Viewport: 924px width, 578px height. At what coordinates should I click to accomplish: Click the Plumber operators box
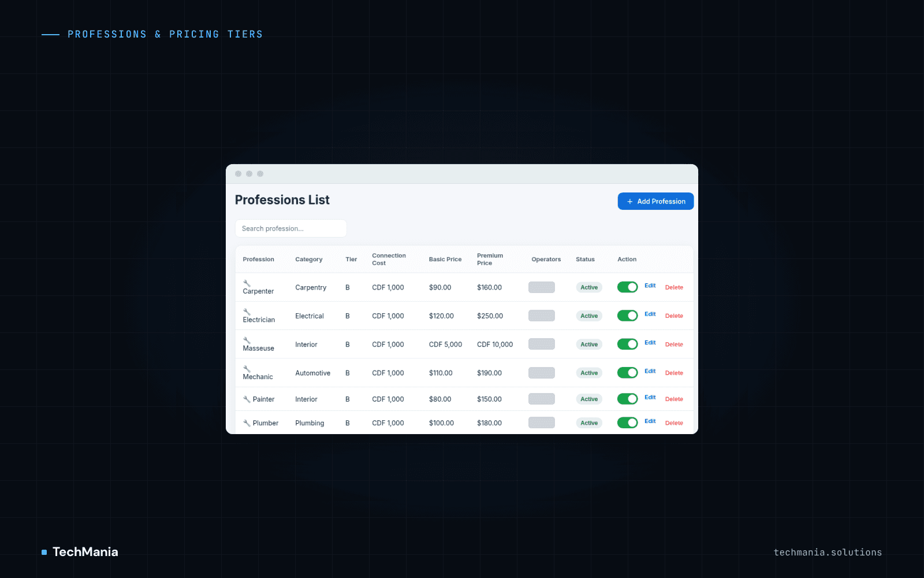pyautogui.click(x=542, y=423)
